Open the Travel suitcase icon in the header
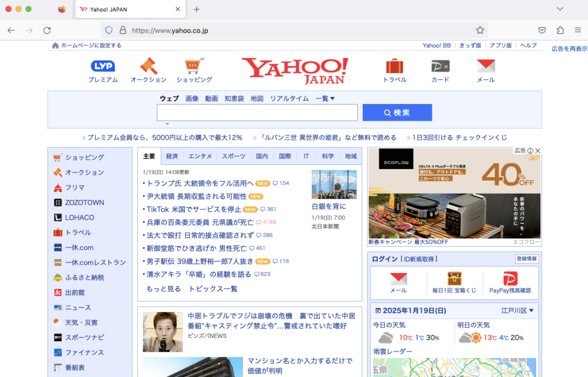Screen dimensions: 588x377 pos(394,66)
